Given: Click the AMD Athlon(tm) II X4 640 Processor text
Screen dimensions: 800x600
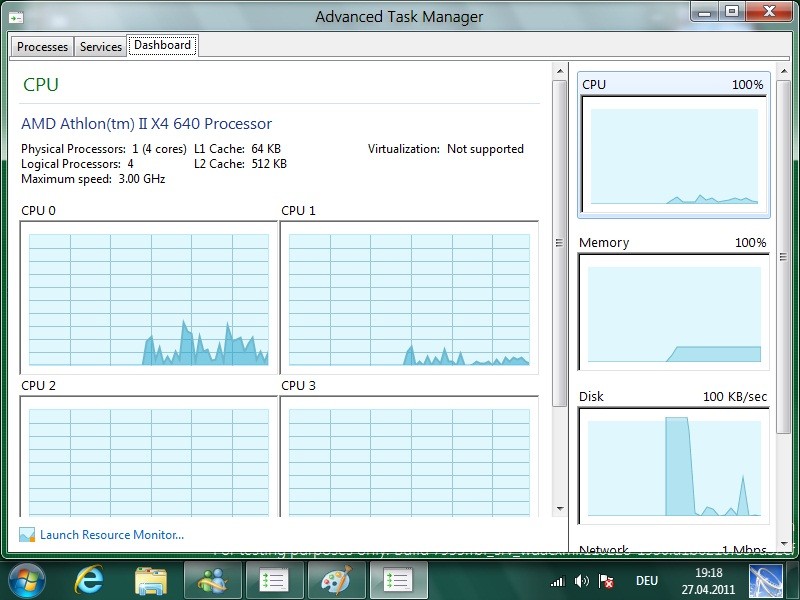Looking at the screenshot, I should tap(146, 124).
